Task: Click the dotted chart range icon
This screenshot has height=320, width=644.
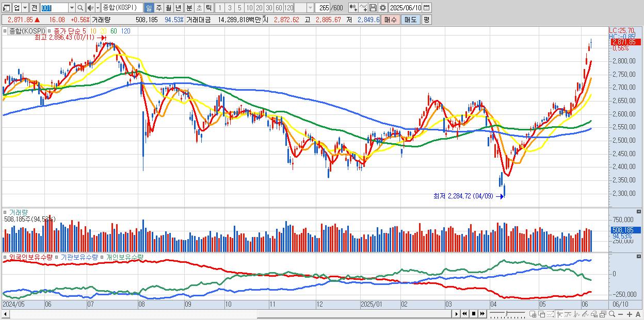Action: click(x=550, y=314)
